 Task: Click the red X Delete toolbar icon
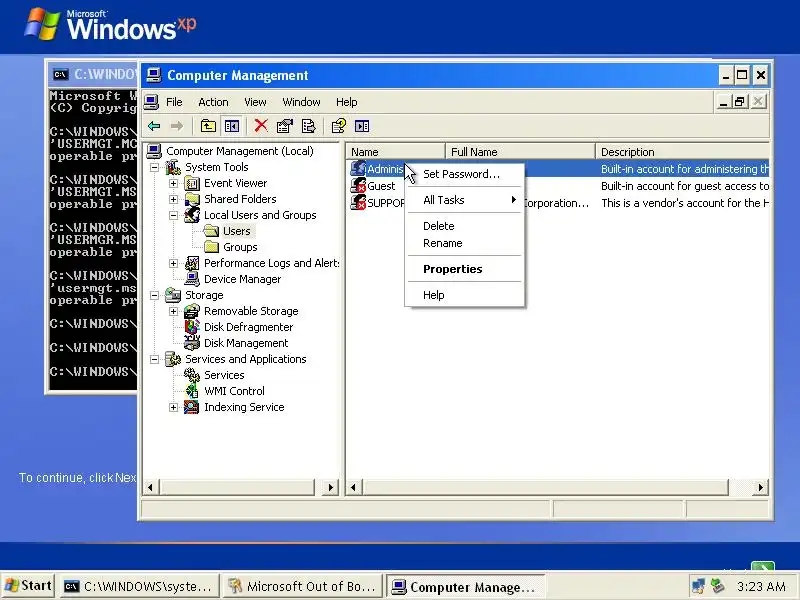click(261, 126)
